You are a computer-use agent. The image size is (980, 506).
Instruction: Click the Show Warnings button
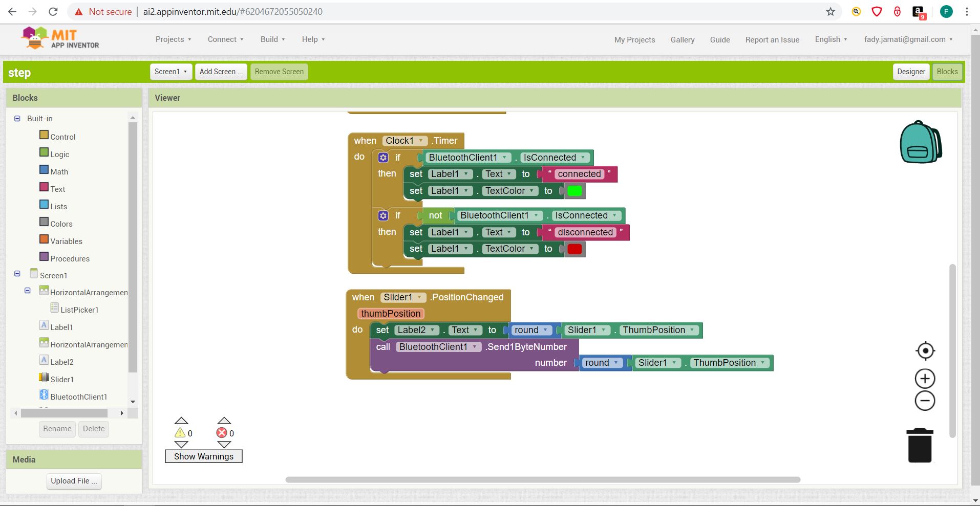(x=204, y=456)
